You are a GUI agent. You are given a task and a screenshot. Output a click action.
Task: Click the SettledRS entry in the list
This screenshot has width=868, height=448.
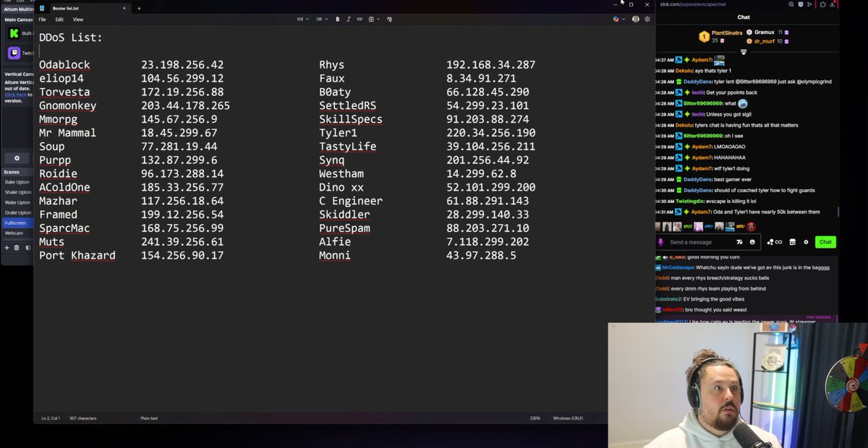pyautogui.click(x=347, y=105)
